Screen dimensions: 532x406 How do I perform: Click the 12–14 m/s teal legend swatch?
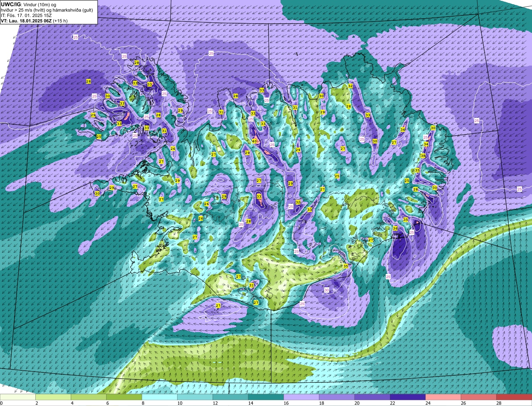[230, 397]
